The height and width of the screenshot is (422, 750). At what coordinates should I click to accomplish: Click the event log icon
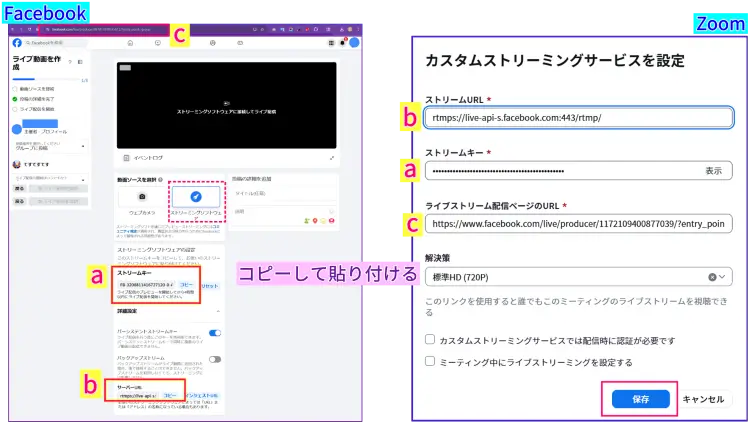click(x=125, y=158)
